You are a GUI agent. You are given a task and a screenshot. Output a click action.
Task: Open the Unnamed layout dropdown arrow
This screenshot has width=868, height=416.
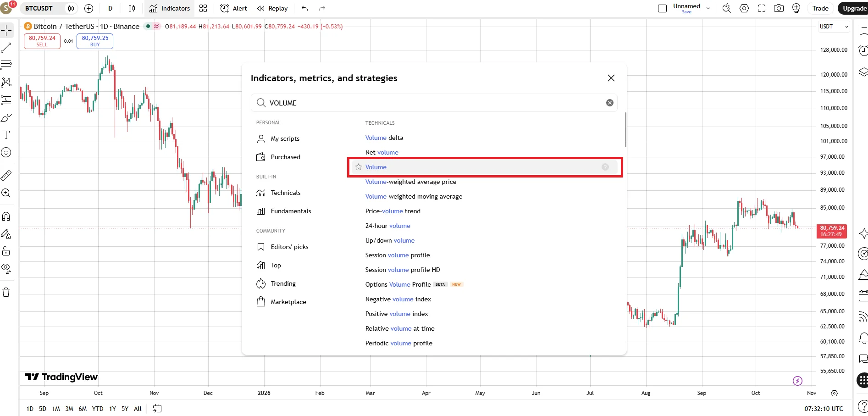pyautogui.click(x=708, y=8)
